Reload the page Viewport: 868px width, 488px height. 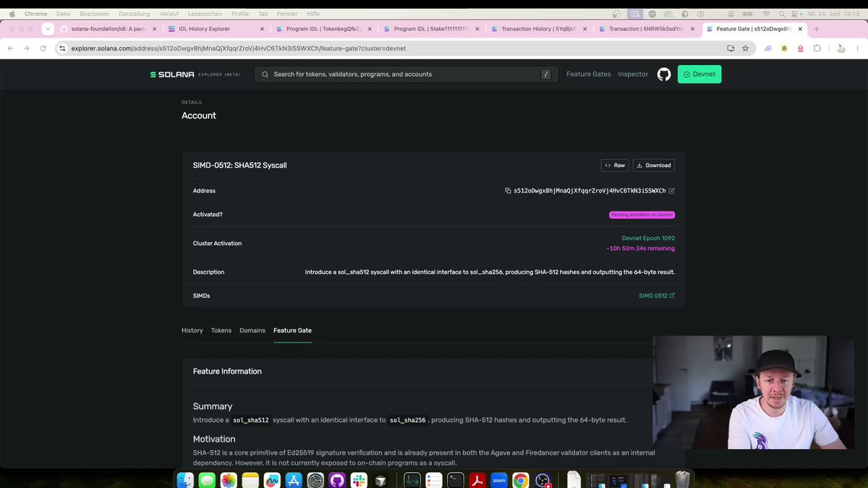pyautogui.click(x=43, y=48)
